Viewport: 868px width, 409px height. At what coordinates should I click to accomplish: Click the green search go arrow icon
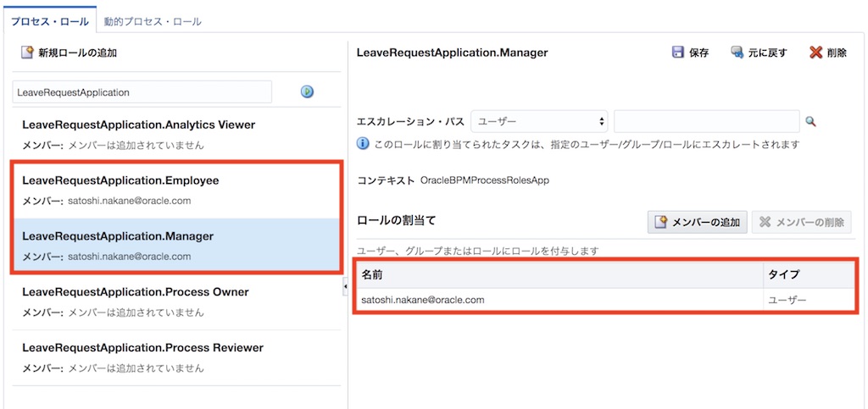(307, 91)
